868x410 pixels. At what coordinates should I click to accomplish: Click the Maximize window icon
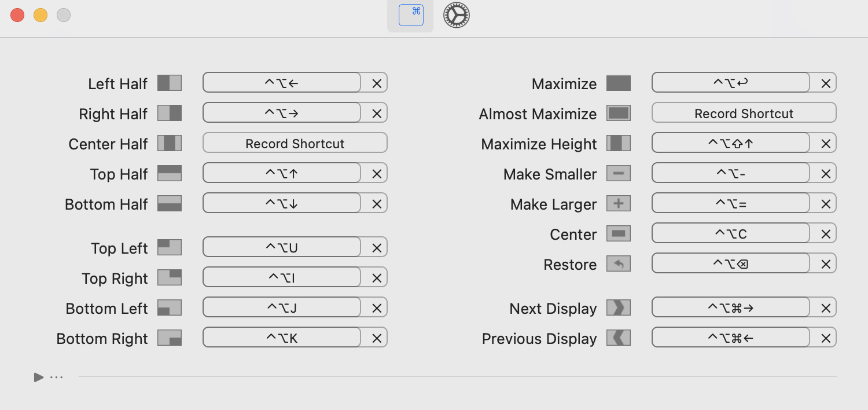click(619, 83)
